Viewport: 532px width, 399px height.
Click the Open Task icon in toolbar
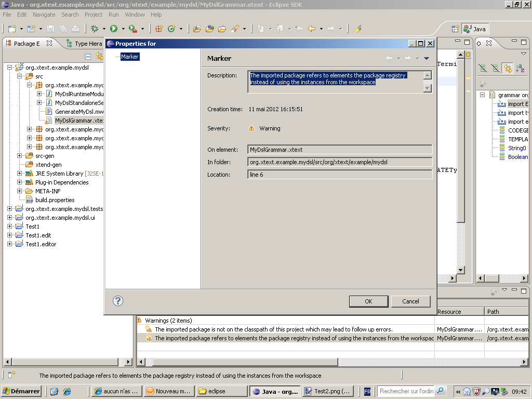[222, 29]
